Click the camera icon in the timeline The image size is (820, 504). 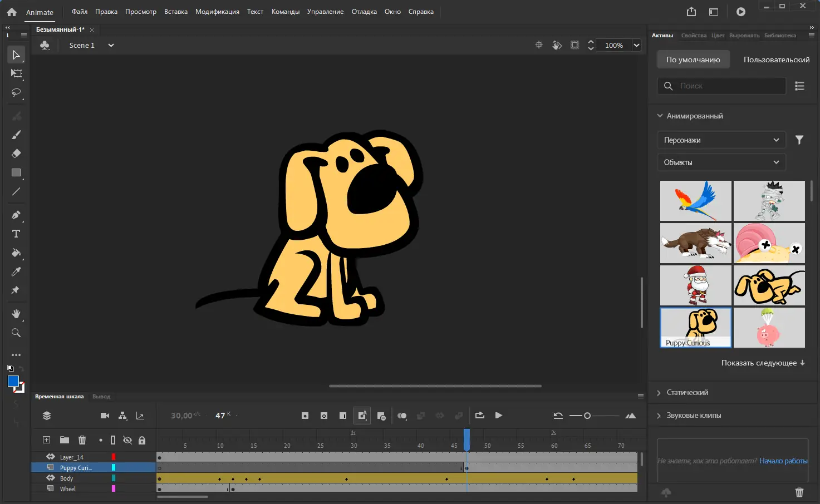(105, 416)
